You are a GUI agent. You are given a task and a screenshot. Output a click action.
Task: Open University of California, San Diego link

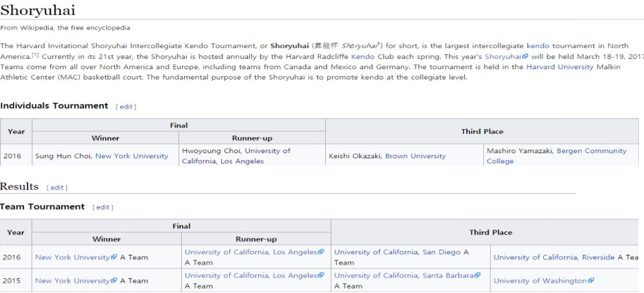point(397,252)
